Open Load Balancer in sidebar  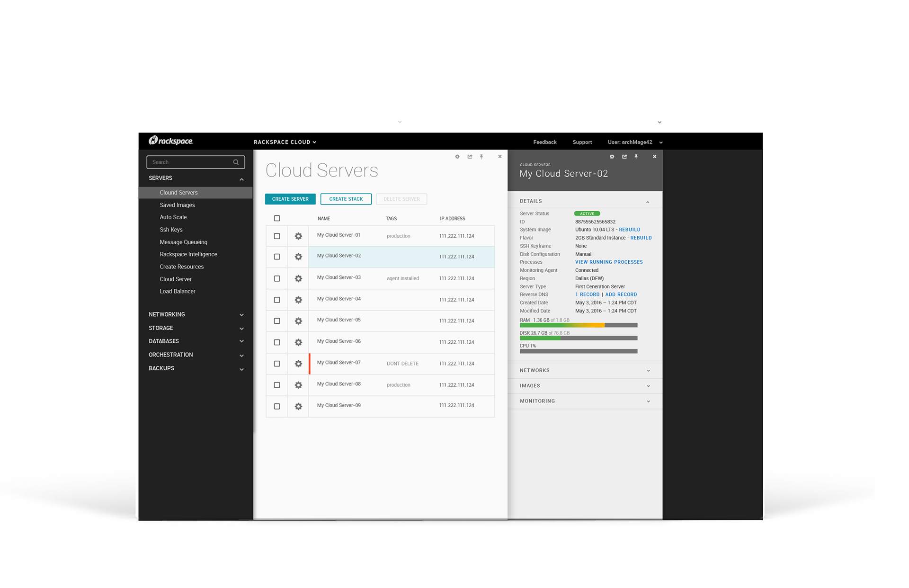coord(178,291)
